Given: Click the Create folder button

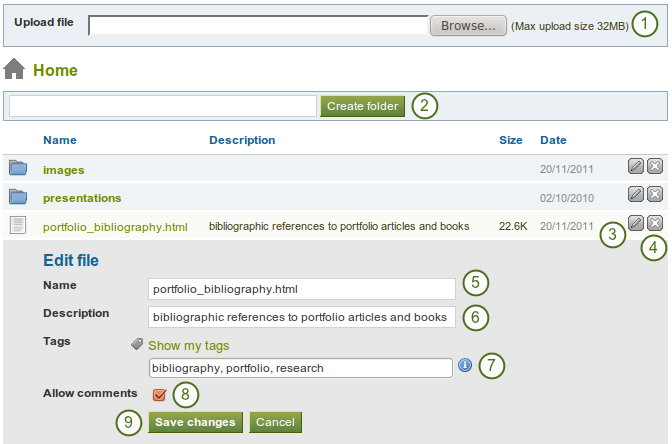Looking at the screenshot, I should [363, 106].
